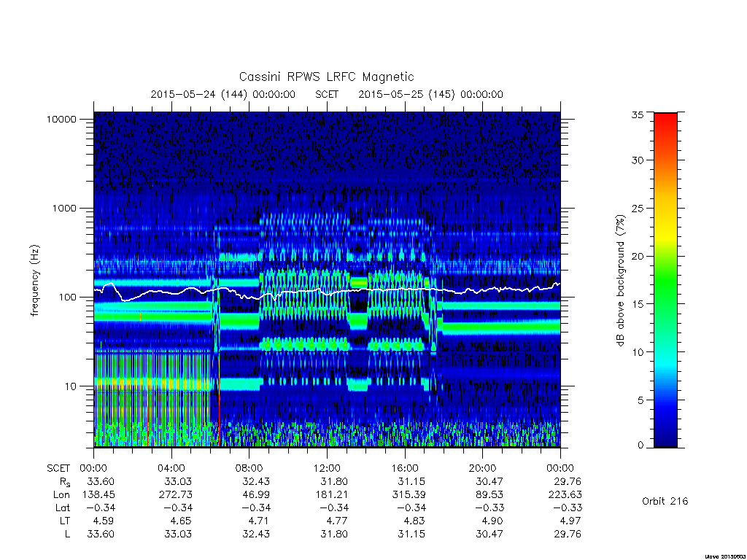Viewport: 747px width, 560px height.
Task: Click the Lon value 272.73
Action: (x=175, y=495)
